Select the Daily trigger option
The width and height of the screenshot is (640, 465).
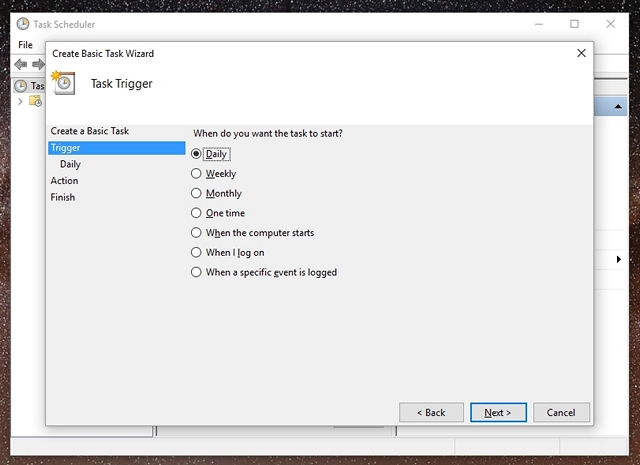(x=197, y=154)
